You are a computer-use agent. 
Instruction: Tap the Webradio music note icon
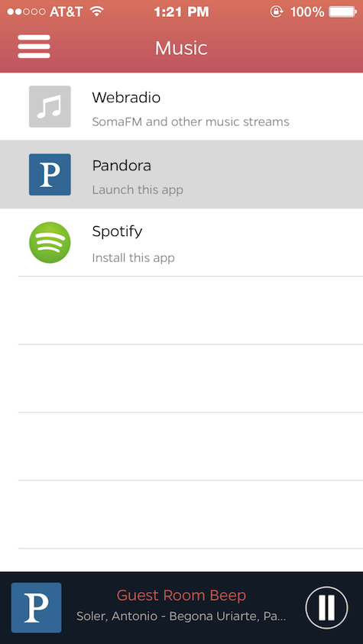[50, 106]
